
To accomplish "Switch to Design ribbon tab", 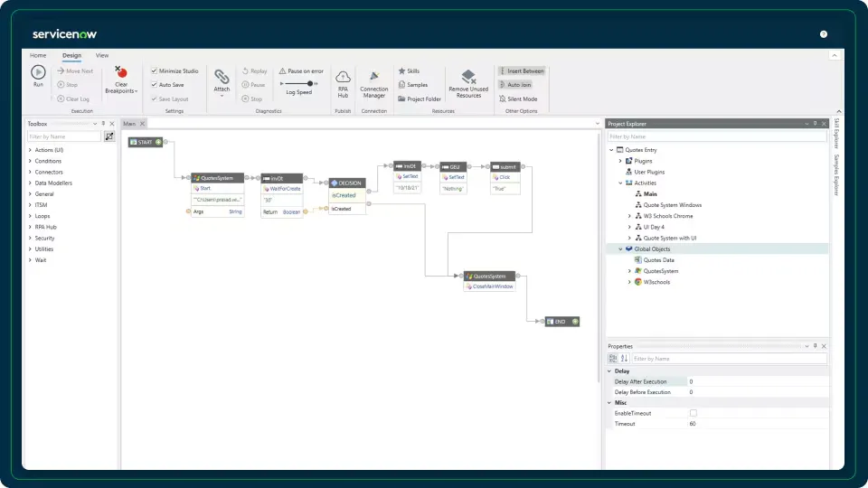I will [x=71, y=55].
